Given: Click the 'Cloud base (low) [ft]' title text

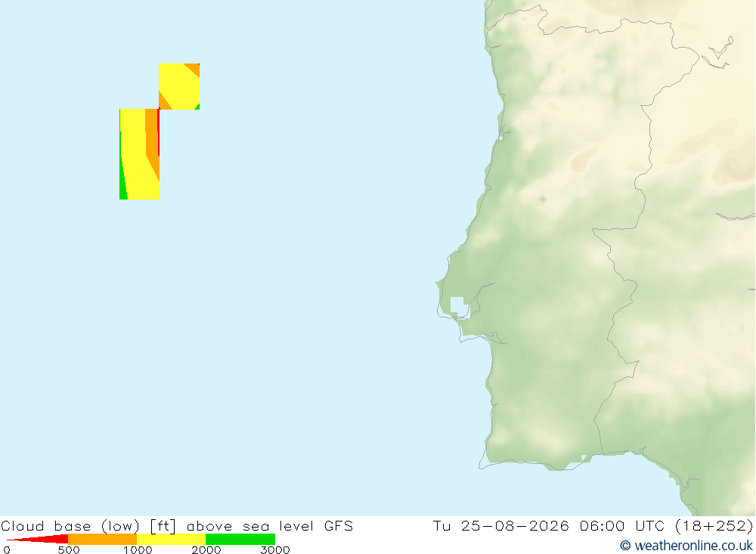Looking at the screenshot, I should click(x=88, y=525).
